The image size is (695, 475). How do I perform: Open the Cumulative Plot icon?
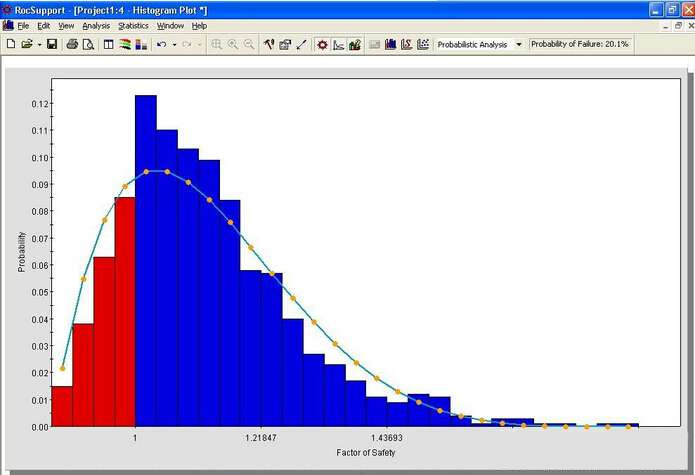(x=406, y=44)
